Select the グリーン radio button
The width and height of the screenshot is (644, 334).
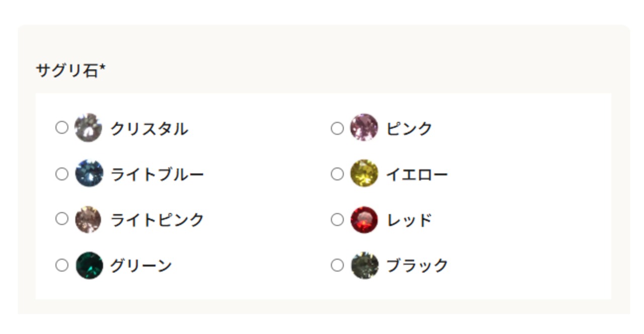point(61,265)
